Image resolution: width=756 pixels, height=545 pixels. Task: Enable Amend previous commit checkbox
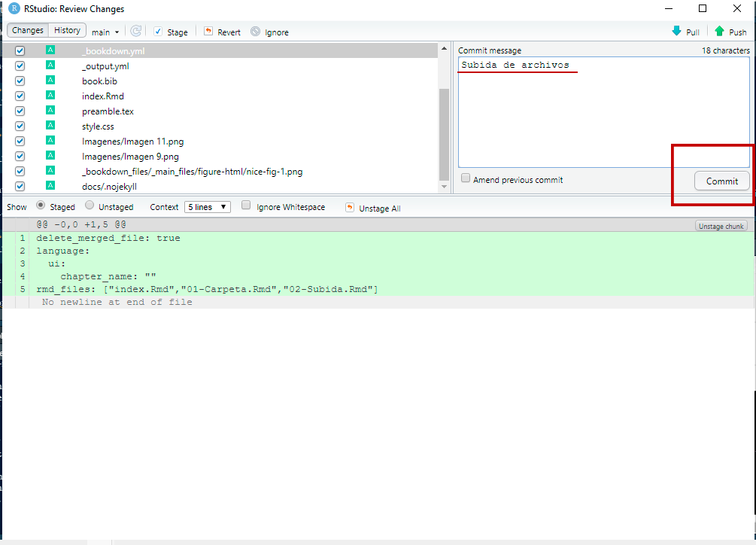(466, 178)
